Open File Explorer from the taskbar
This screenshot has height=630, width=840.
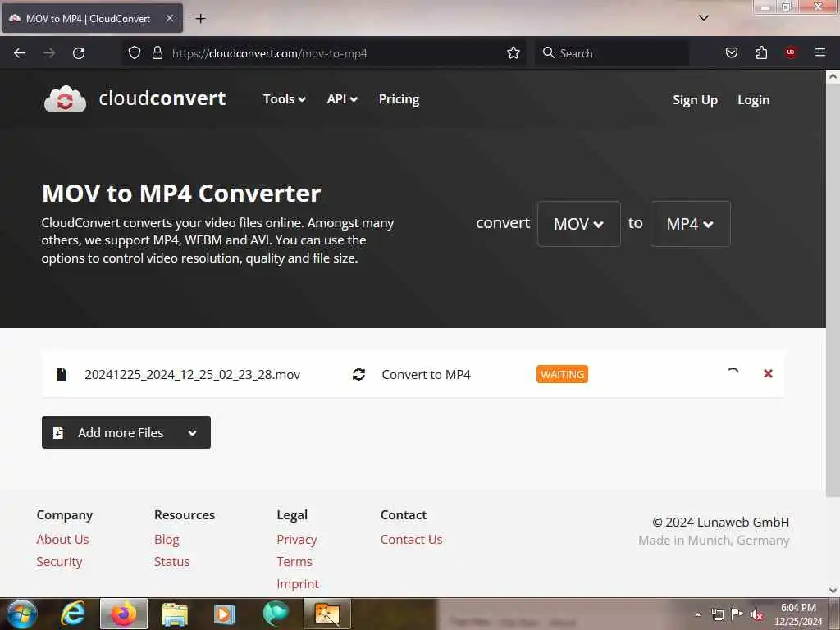[x=175, y=614]
